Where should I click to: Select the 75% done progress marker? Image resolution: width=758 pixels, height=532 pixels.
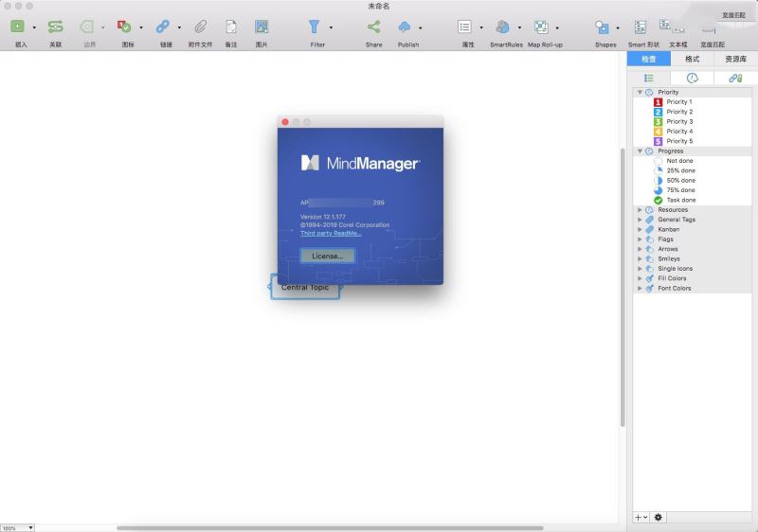click(658, 190)
